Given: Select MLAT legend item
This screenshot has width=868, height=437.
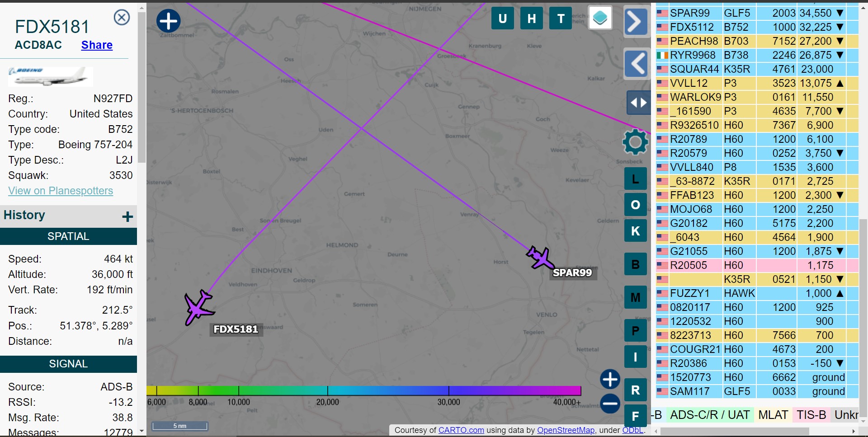Looking at the screenshot, I should click(x=773, y=415).
